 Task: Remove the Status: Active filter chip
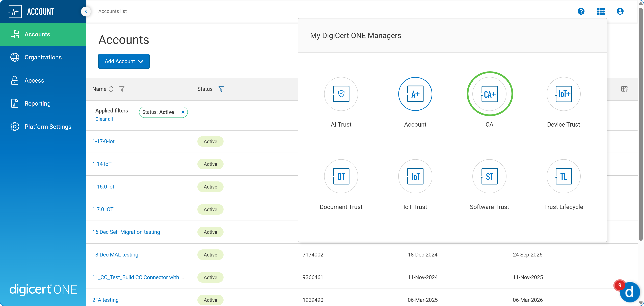pyautogui.click(x=183, y=112)
